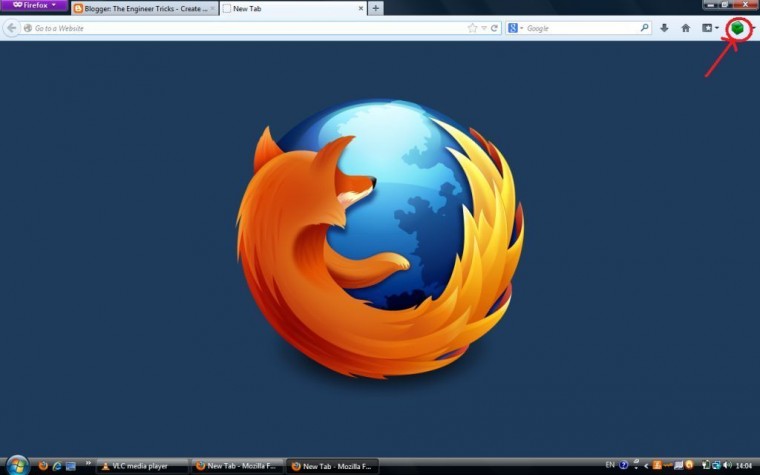Launch Firefox from the quick launch bar

[x=43, y=466]
